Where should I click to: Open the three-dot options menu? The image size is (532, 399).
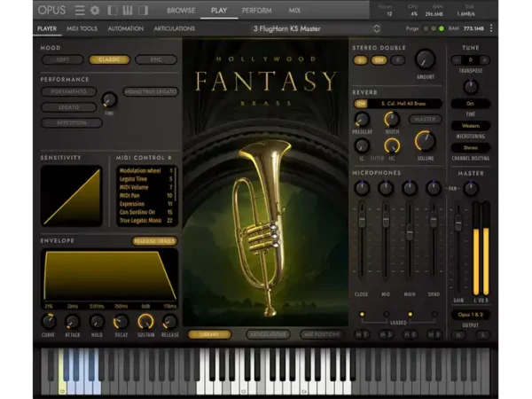(491, 28)
